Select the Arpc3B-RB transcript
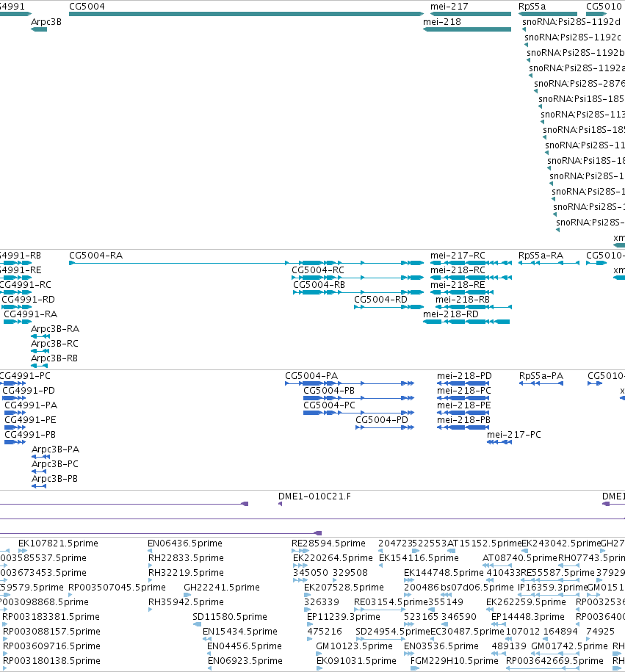The image size is (625, 672). click(54, 358)
